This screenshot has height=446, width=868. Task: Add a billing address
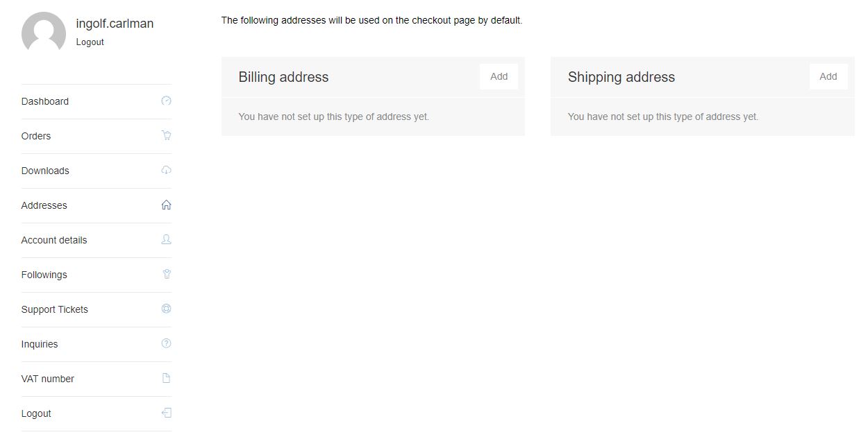pos(499,77)
